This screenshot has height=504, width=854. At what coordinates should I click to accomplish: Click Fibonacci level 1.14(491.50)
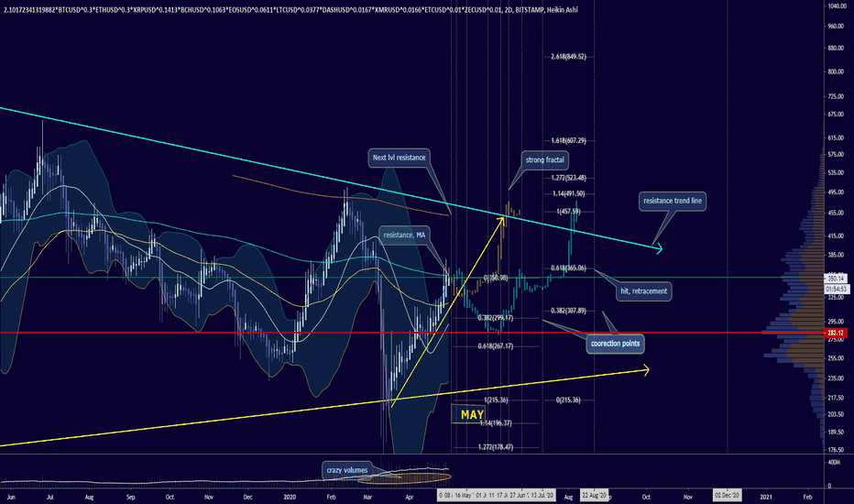click(568, 193)
